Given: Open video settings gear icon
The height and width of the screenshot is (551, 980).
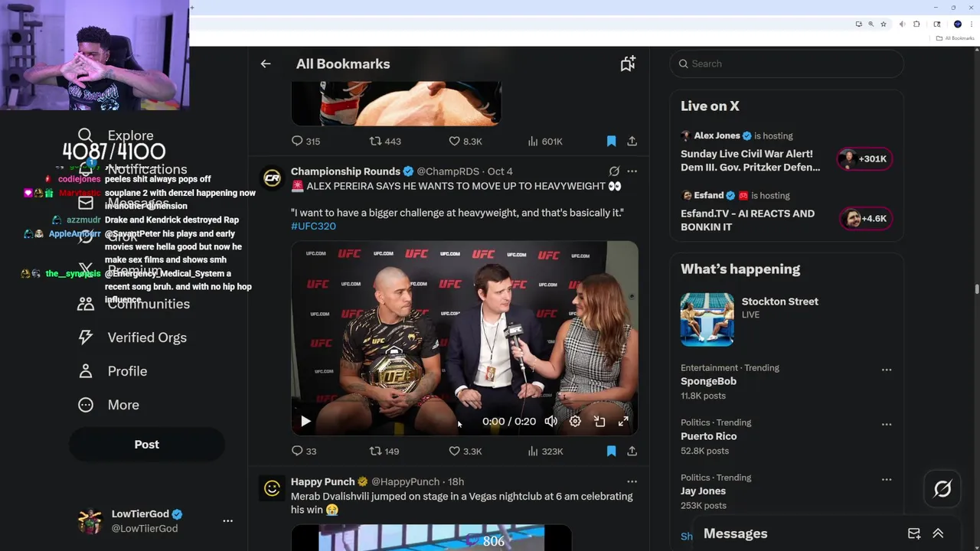Looking at the screenshot, I should [575, 421].
